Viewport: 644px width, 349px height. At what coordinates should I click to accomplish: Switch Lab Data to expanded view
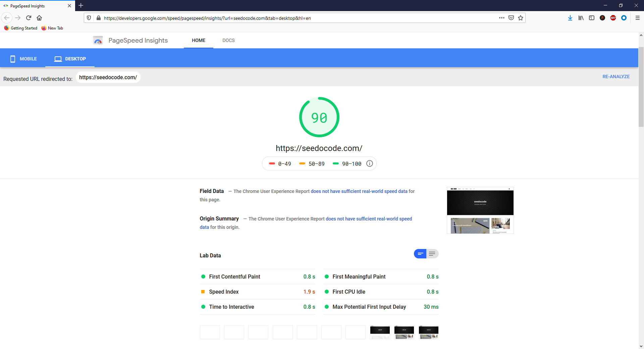coord(432,254)
